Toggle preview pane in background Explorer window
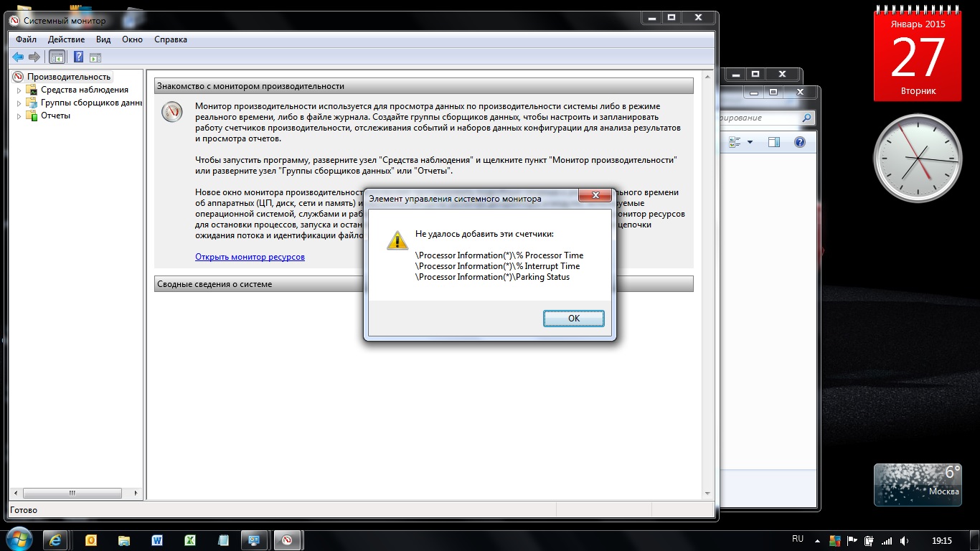This screenshot has width=980, height=551. pos(773,142)
